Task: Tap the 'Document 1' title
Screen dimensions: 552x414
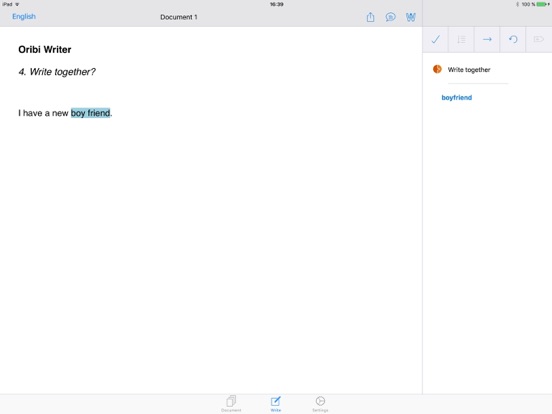Action: [x=179, y=17]
